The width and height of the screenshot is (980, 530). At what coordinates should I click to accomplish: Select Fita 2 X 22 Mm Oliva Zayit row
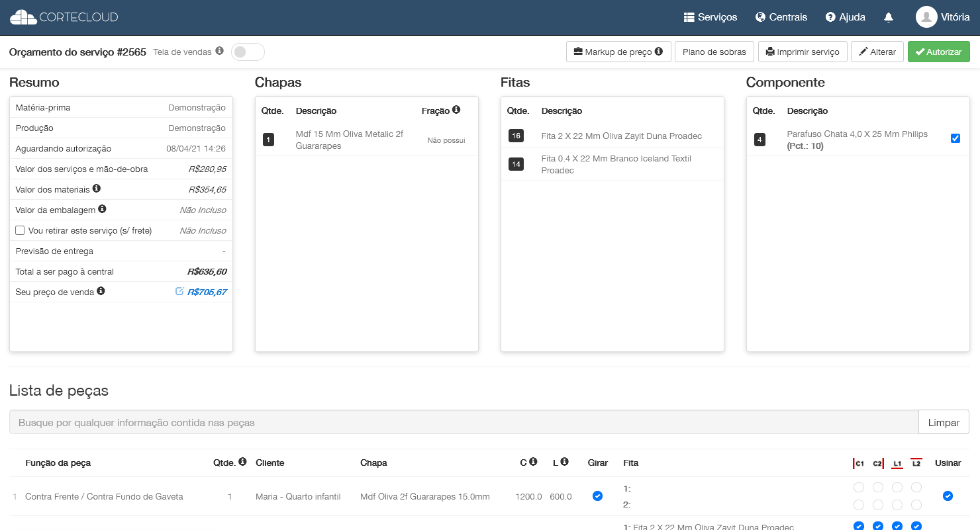tap(612, 136)
